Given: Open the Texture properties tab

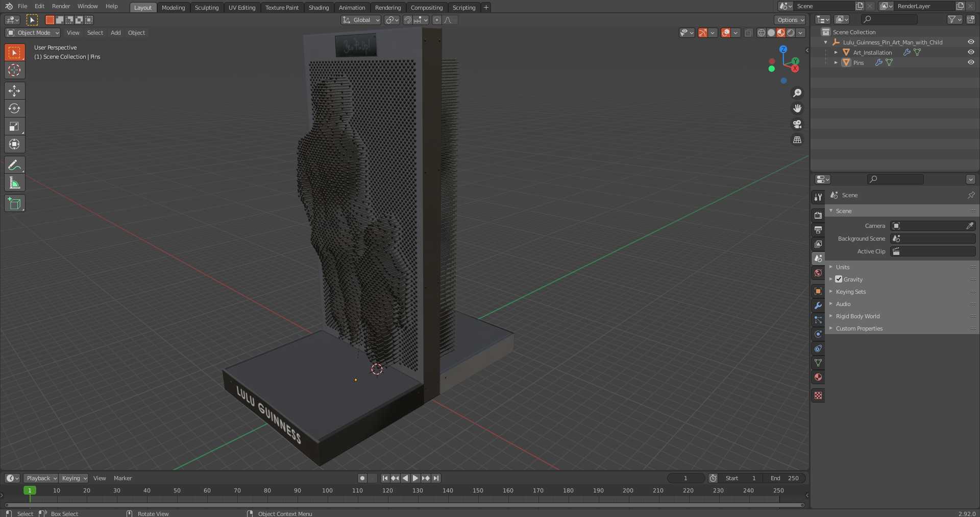Looking at the screenshot, I should coord(818,395).
